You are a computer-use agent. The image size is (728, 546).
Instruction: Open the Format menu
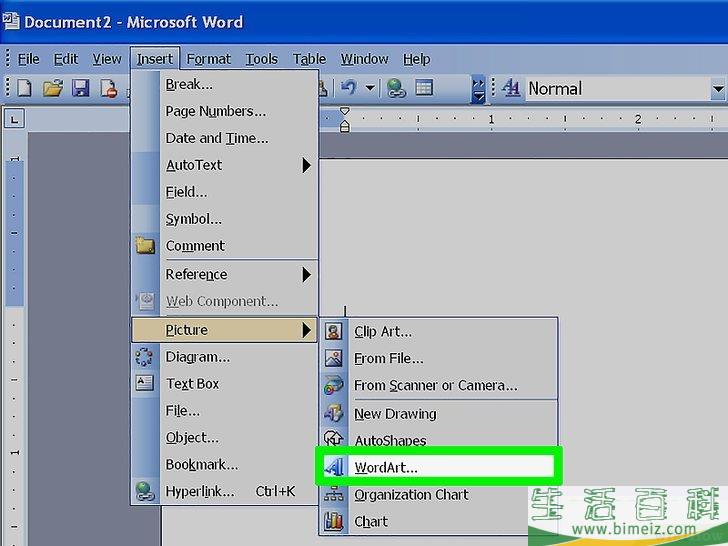click(208, 59)
